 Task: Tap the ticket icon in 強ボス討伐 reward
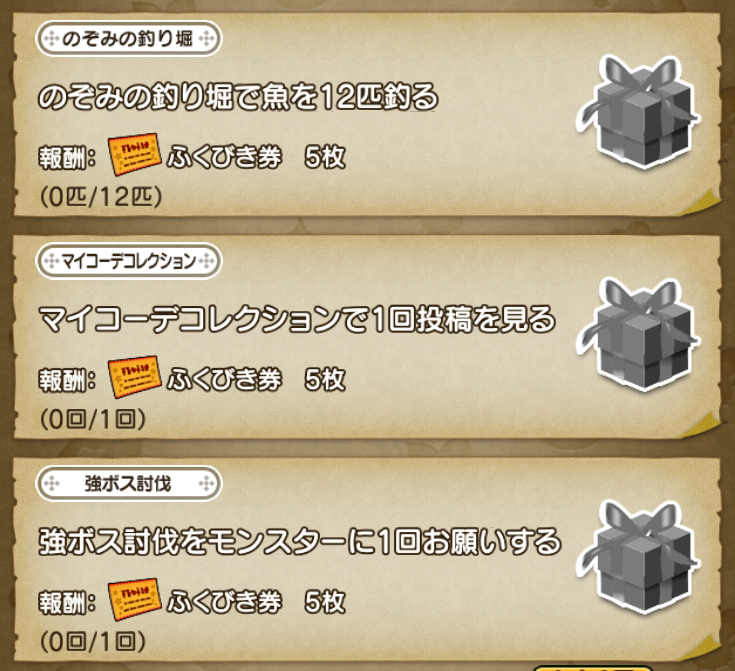coord(135,599)
